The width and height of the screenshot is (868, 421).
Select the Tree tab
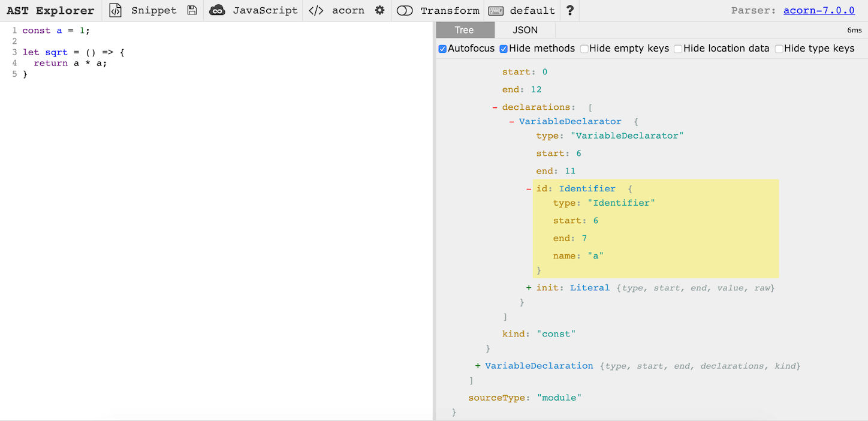pyautogui.click(x=465, y=30)
